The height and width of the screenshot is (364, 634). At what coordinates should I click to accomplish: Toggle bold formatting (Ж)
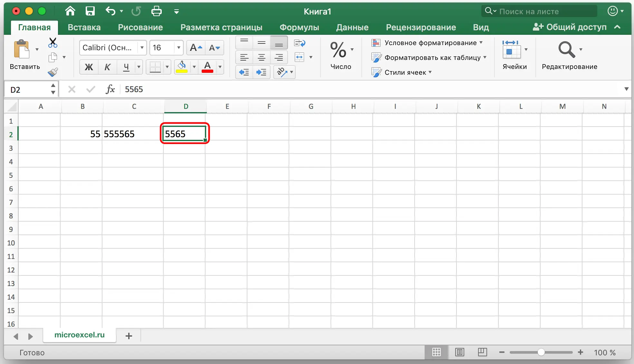pyautogui.click(x=89, y=67)
